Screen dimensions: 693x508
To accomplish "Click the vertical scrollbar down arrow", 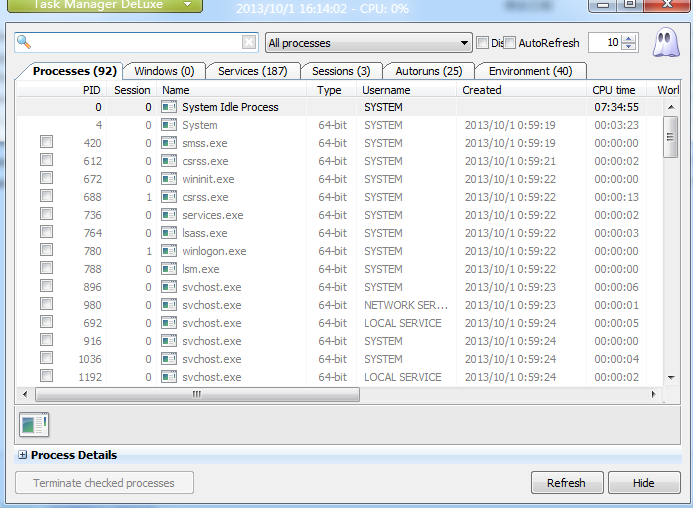I will pyautogui.click(x=671, y=378).
